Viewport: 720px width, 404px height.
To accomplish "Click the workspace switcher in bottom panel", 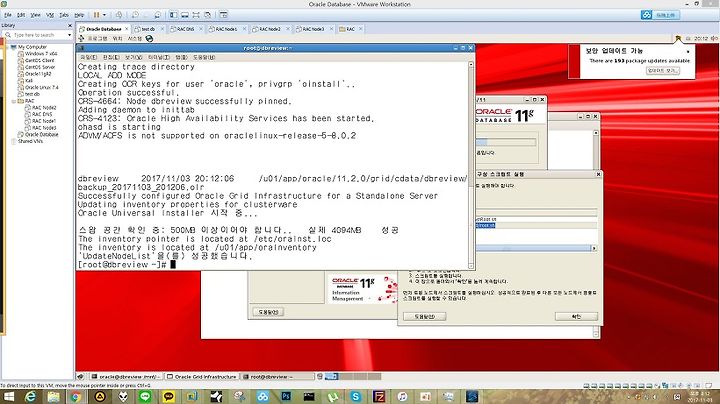I will [353, 376].
